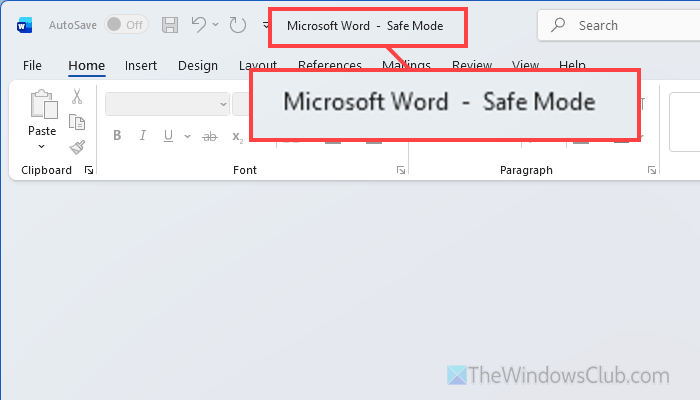This screenshot has height=400, width=700.
Task: Open the Clipboard dialog launcher
Action: tap(89, 170)
